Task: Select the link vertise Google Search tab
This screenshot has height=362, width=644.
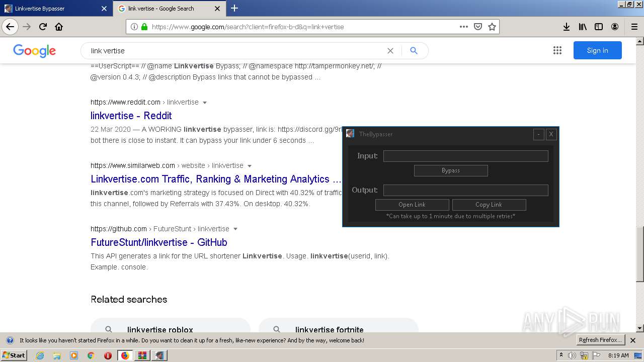Action: (x=169, y=9)
